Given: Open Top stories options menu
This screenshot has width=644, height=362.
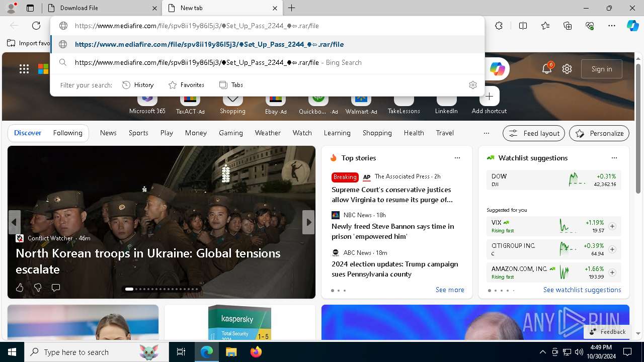Looking at the screenshot, I should [x=457, y=158].
